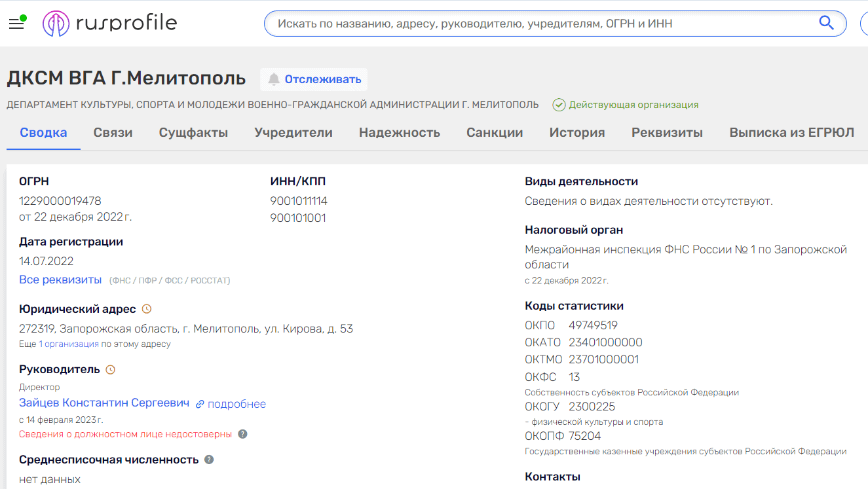The width and height of the screenshot is (868, 489).
Task: Open the Все реквизиты link
Action: (60, 280)
